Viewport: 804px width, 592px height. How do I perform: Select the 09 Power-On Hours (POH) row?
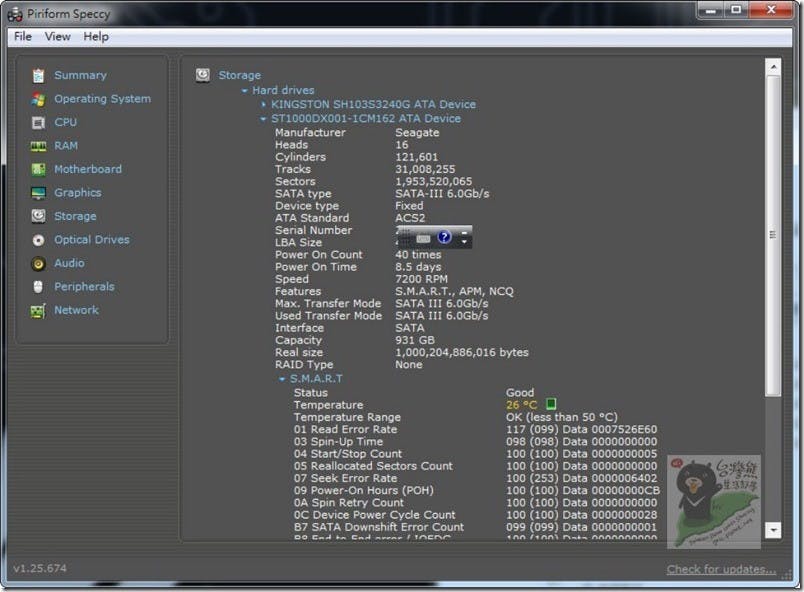click(x=477, y=491)
